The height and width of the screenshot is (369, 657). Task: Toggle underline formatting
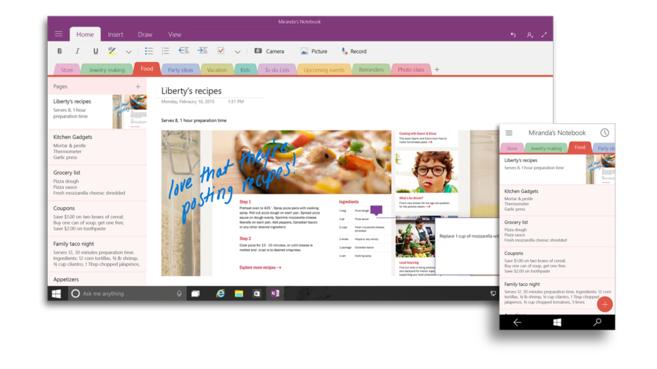point(96,51)
